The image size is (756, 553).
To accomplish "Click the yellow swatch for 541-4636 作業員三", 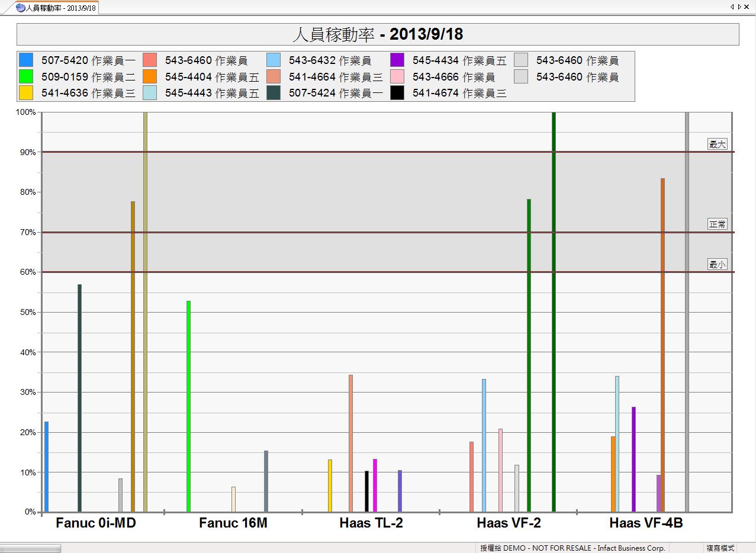I will click(x=26, y=93).
